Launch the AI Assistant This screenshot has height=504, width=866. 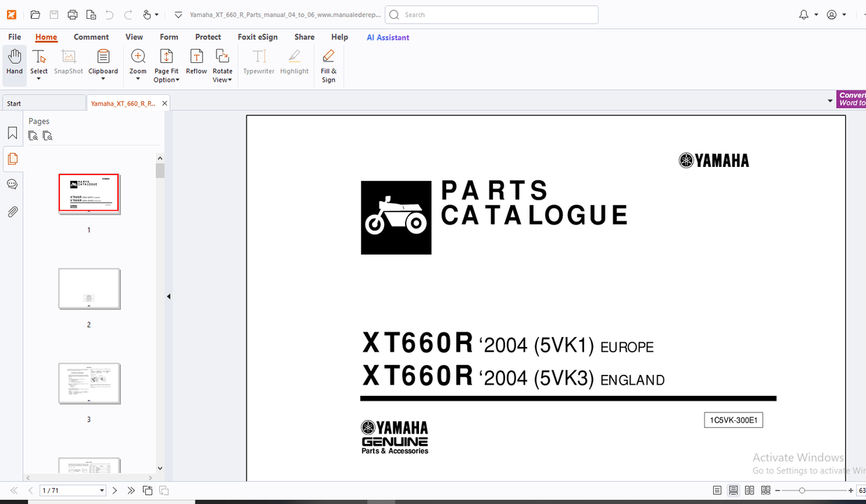tap(388, 37)
